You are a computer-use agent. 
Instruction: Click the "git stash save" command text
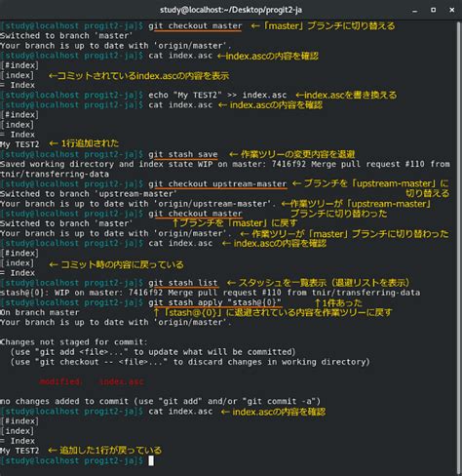183,154
